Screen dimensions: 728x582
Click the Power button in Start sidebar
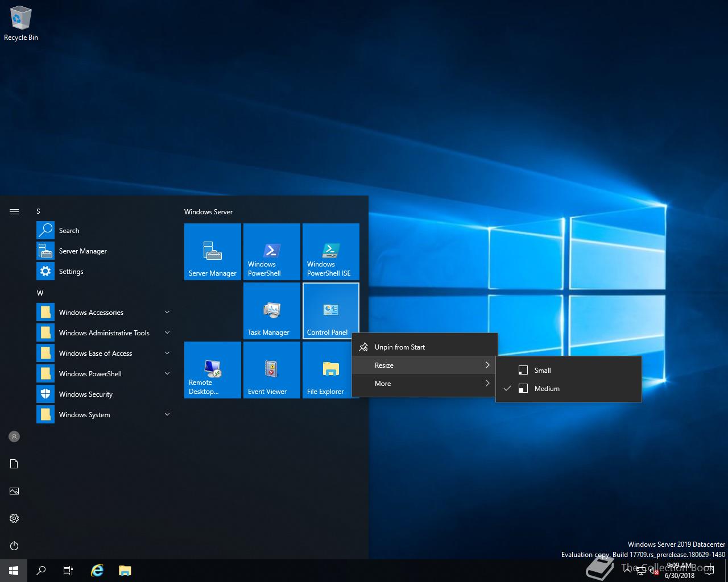[14, 546]
